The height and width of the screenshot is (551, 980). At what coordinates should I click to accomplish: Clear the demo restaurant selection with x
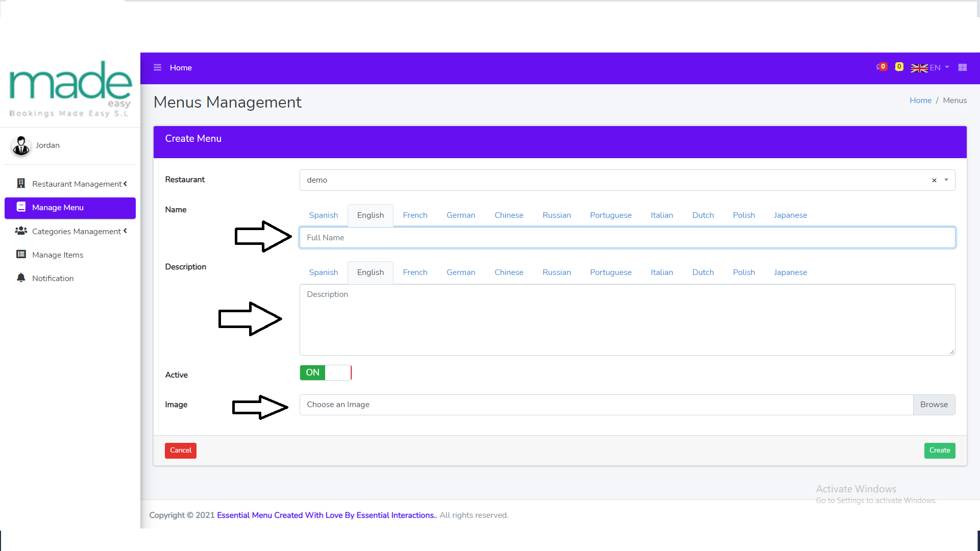[934, 180]
